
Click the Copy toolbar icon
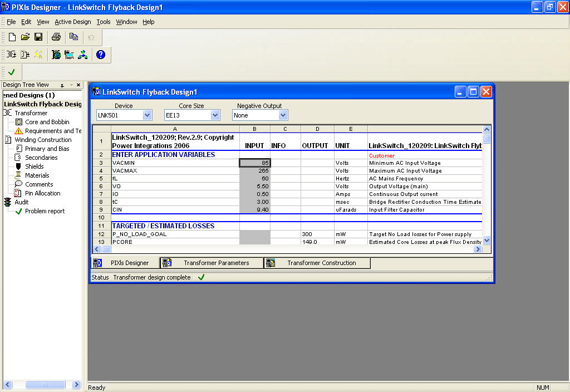(74, 37)
